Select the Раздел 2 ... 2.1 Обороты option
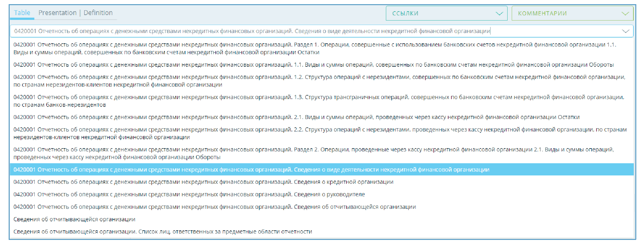This screenshot has width=644, height=246. click(313, 153)
